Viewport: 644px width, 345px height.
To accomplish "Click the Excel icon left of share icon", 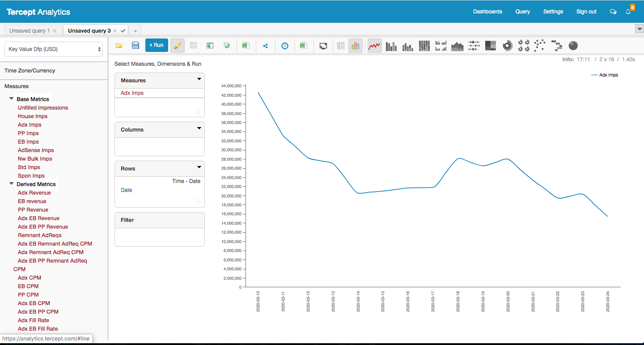I will coord(245,45).
